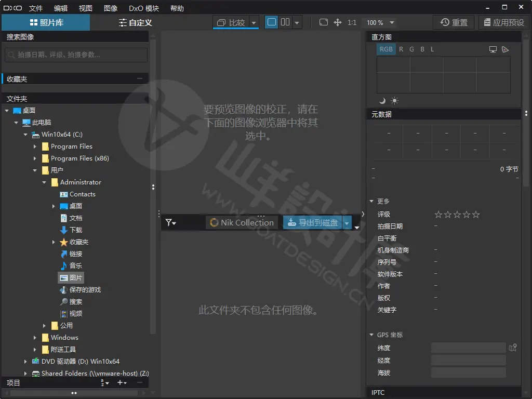Screen dimensions: 532x399
Task: Select the Contacts folder
Action: 77,194
